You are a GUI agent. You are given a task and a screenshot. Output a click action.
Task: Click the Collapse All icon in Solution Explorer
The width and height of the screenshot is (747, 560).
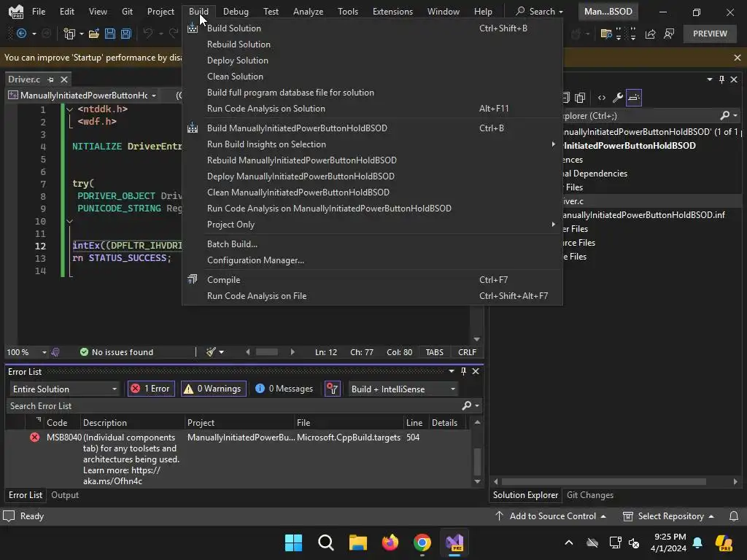tap(565, 98)
